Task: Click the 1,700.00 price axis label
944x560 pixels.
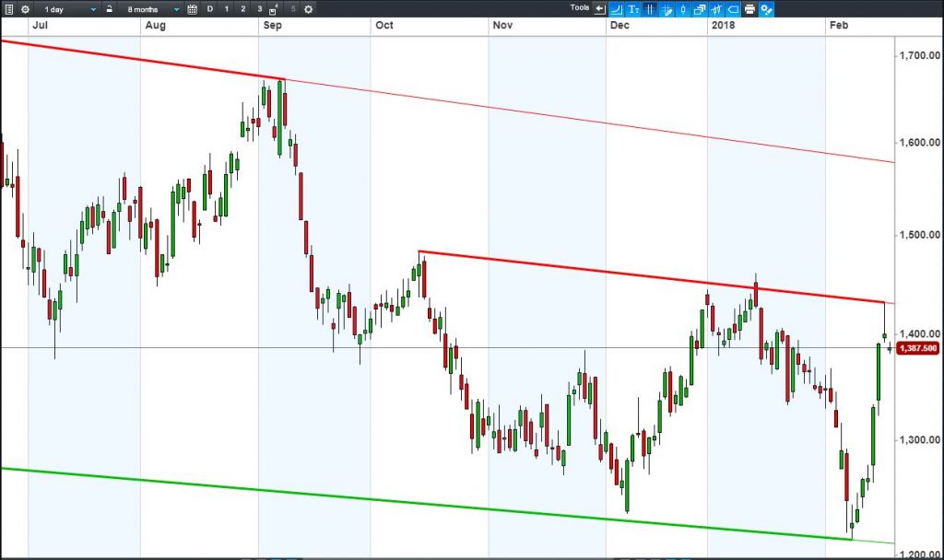Action: click(919, 55)
